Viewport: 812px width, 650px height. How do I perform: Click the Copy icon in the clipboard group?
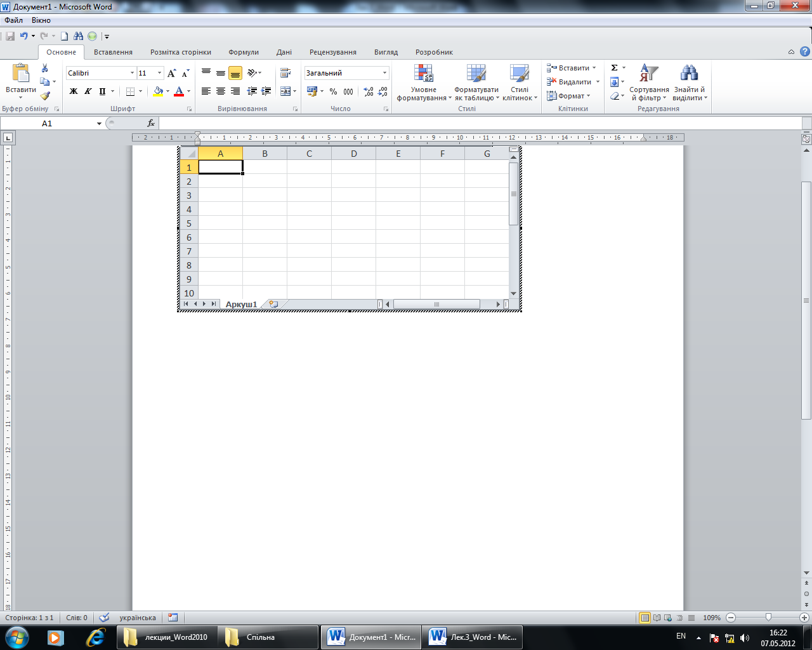(44, 82)
